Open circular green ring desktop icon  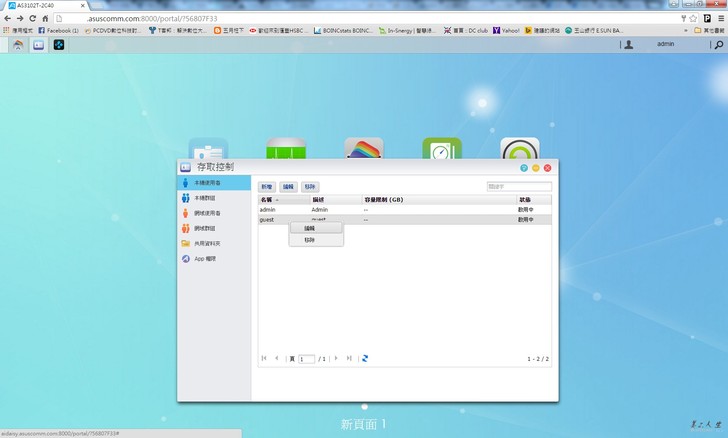coord(520,149)
